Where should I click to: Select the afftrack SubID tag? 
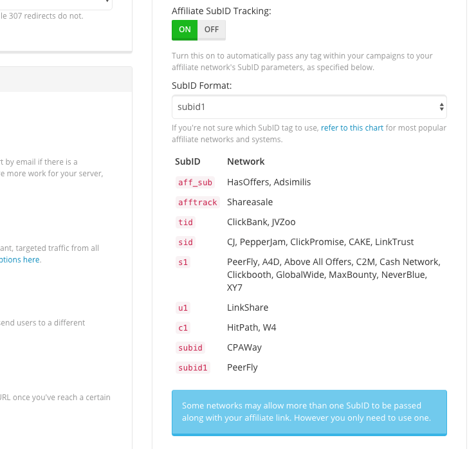click(197, 203)
